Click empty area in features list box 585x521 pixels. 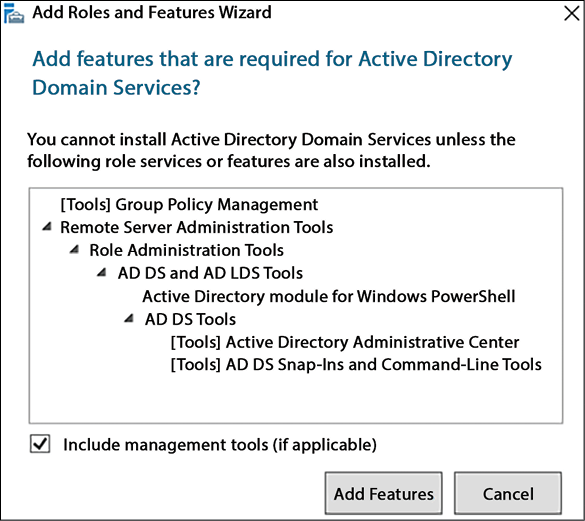295,397
